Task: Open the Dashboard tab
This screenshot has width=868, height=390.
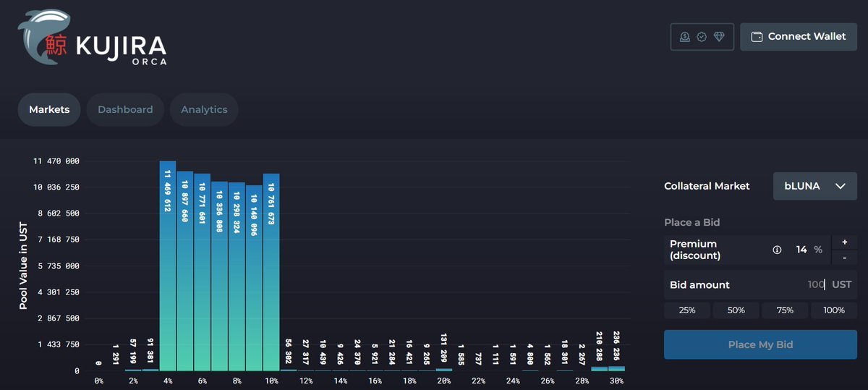Action: (125, 109)
